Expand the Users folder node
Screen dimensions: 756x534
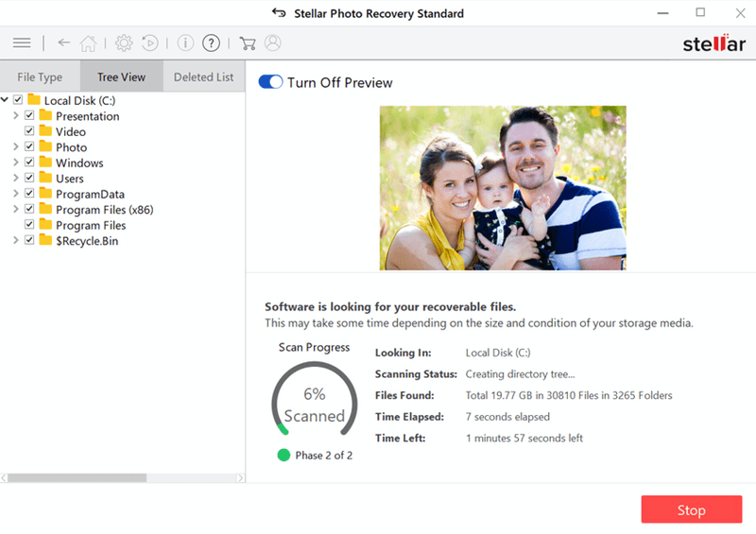[x=16, y=178]
